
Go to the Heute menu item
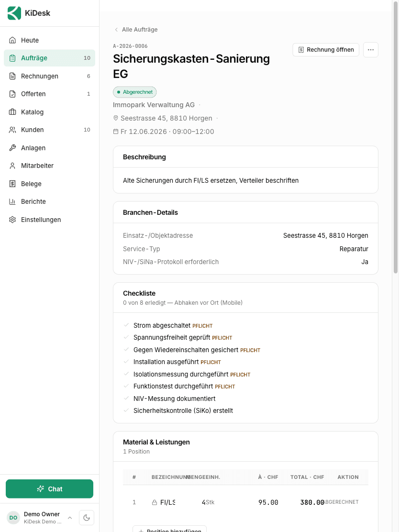tap(50, 40)
